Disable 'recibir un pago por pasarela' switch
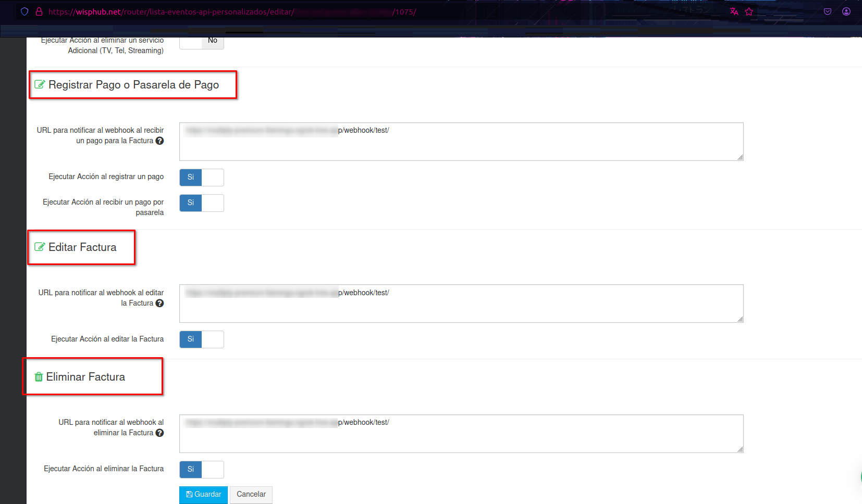The height and width of the screenshot is (504, 862). pos(202,203)
